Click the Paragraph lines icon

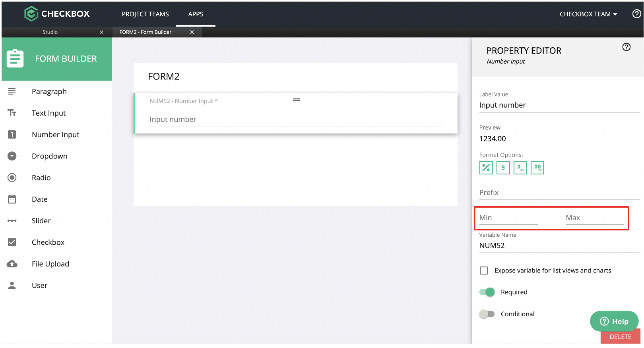click(x=12, y=91)
